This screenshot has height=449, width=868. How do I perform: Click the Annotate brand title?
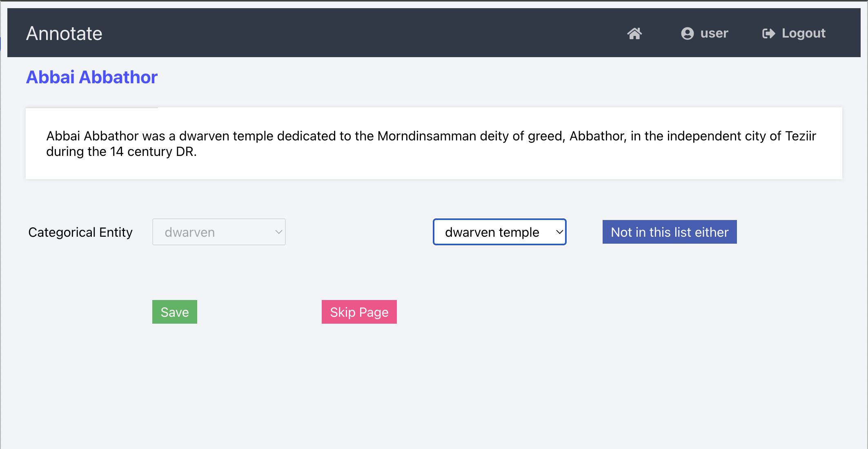[x=64, y=33]
